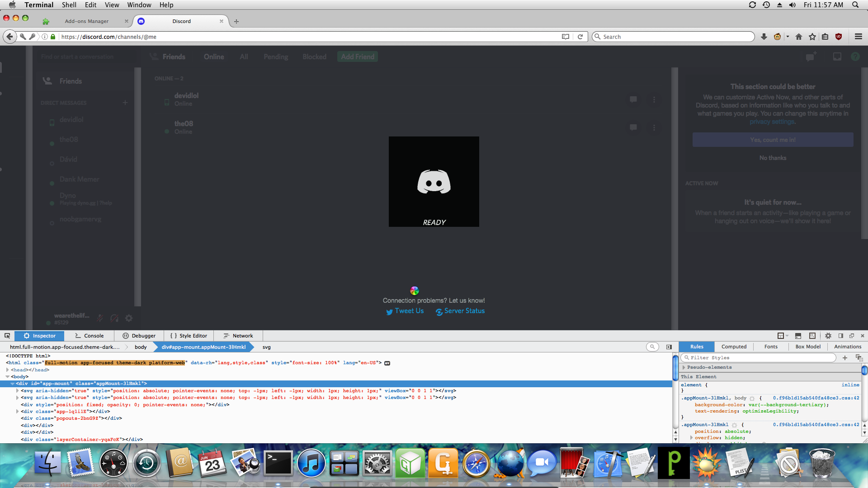Open frame selector dropdown in devtools
This screenshot has width=868, height=488.
[783, 336]
